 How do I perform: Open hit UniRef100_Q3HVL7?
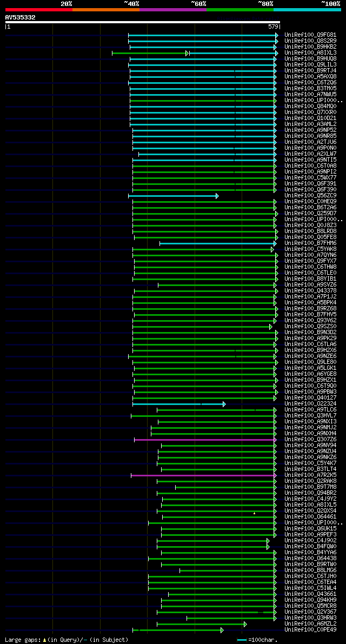click(310, 416)
